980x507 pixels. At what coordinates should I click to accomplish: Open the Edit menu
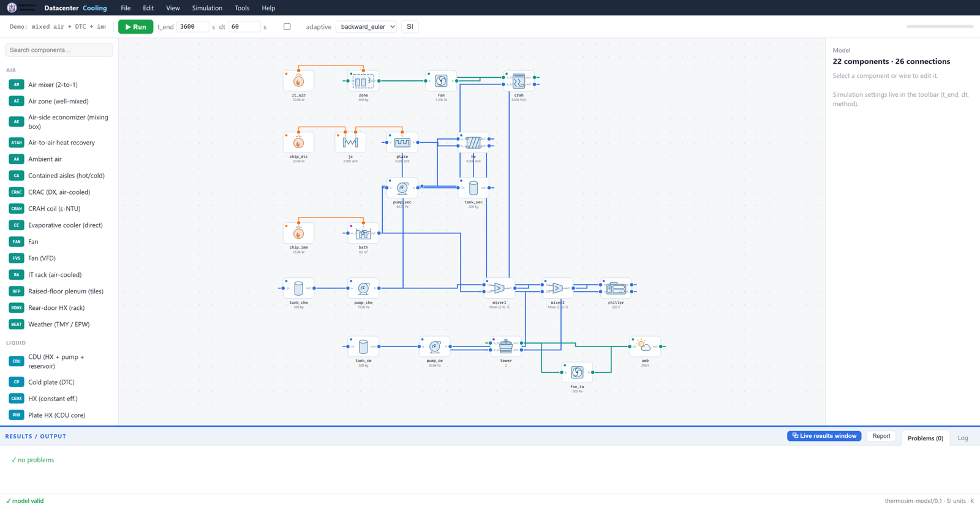click(148, 8)
